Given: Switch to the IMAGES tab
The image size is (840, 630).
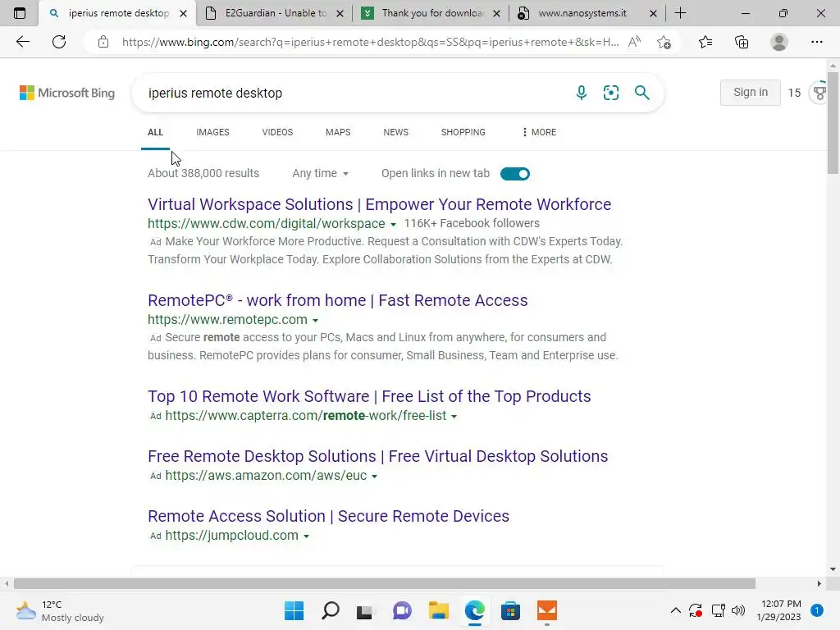Looking at the screenshot, I should 212,132.
